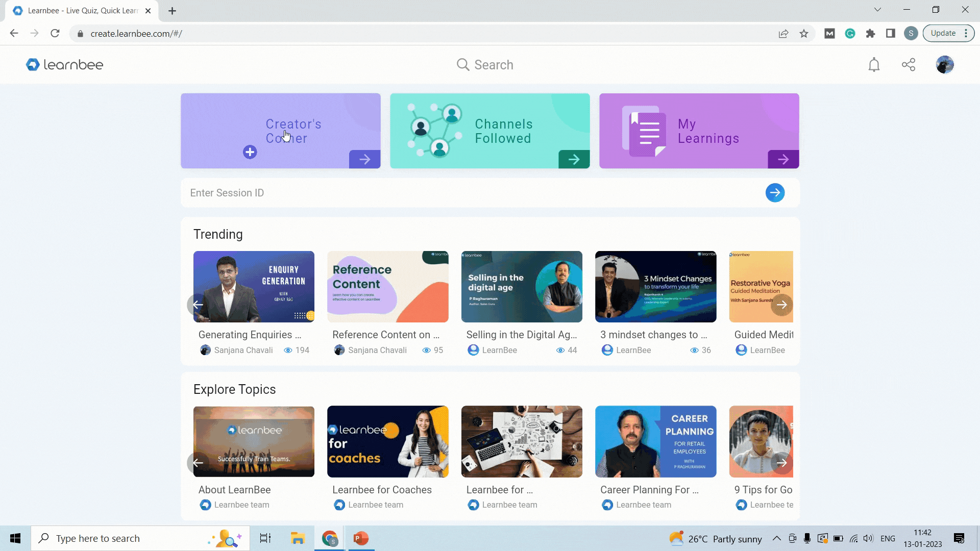Screen dimensions: 980x551
Task: Click LearnBee author under Selling in Digital Age
Action: coord(499,350)
